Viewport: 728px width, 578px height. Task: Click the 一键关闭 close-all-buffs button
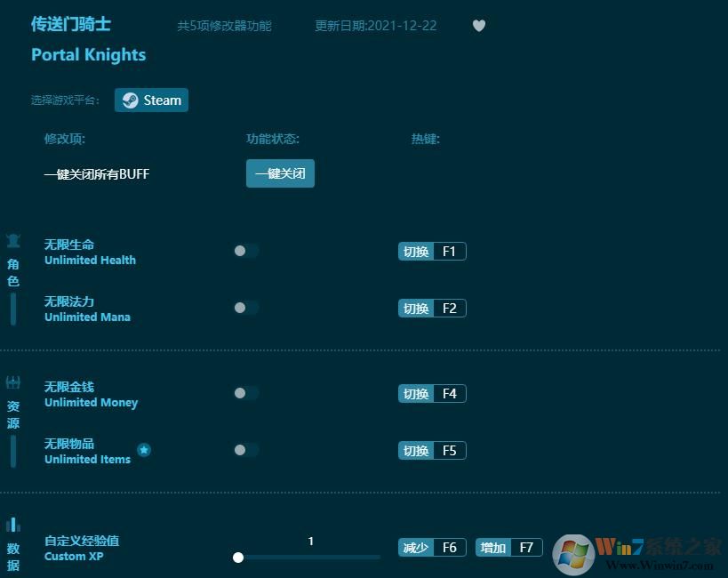pyautogui.click(x=280, y=173)
